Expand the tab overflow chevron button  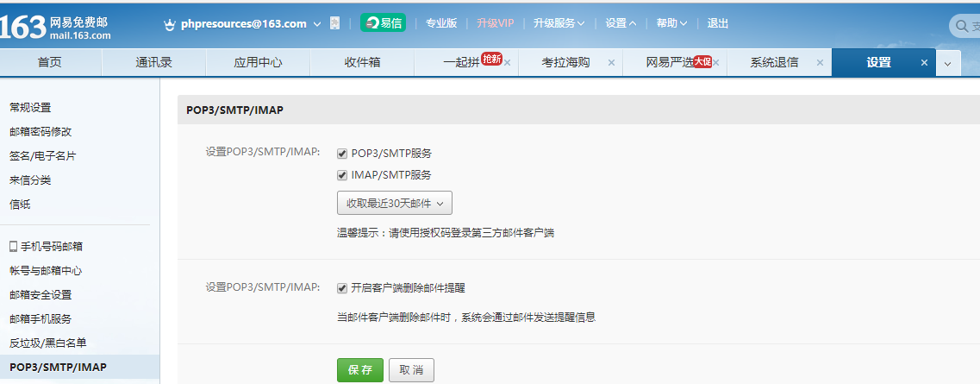click(948, 64)
